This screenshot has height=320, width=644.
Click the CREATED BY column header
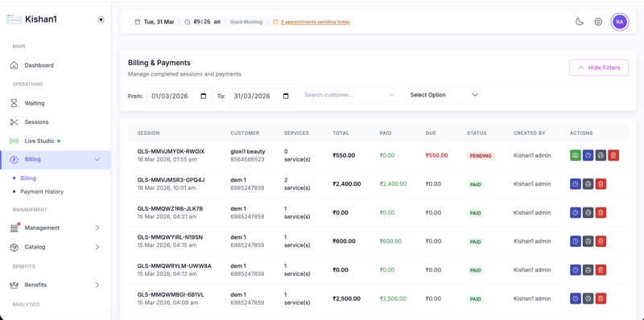pos(530,133)
